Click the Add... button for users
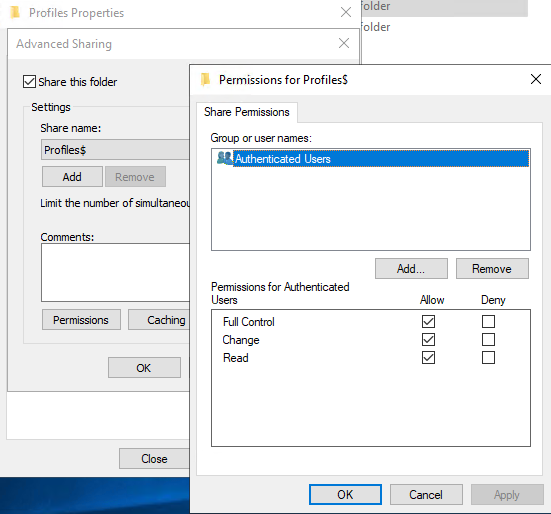The width and height of the screenshot is (551, 514). pos(411,269)
